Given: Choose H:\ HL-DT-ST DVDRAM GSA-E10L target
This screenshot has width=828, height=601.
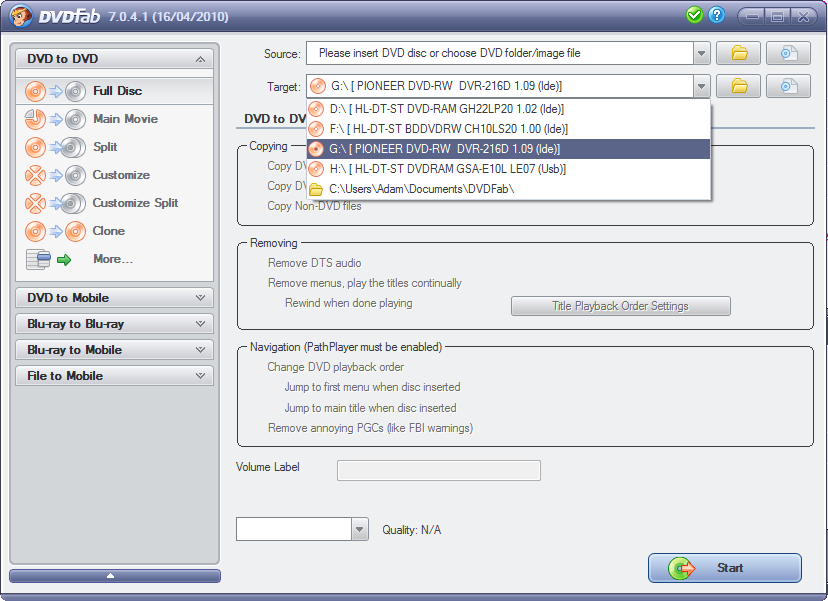Looking at the screenshot, I should pyautogui.click(x=509, y=169).
